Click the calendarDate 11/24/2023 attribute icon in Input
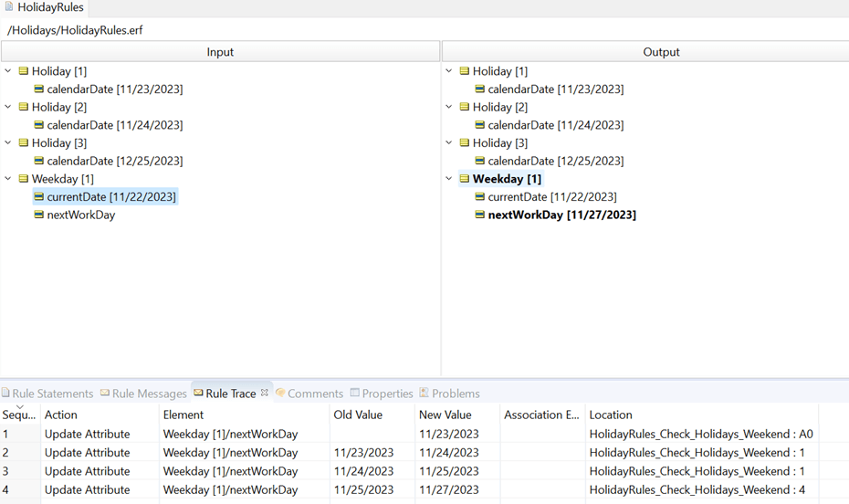Screen dimensions: 849x504 click(x=39, y=125)
